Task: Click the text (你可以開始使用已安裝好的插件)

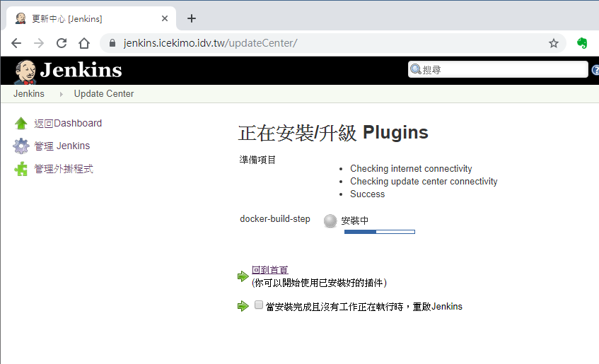Action: 320,283
